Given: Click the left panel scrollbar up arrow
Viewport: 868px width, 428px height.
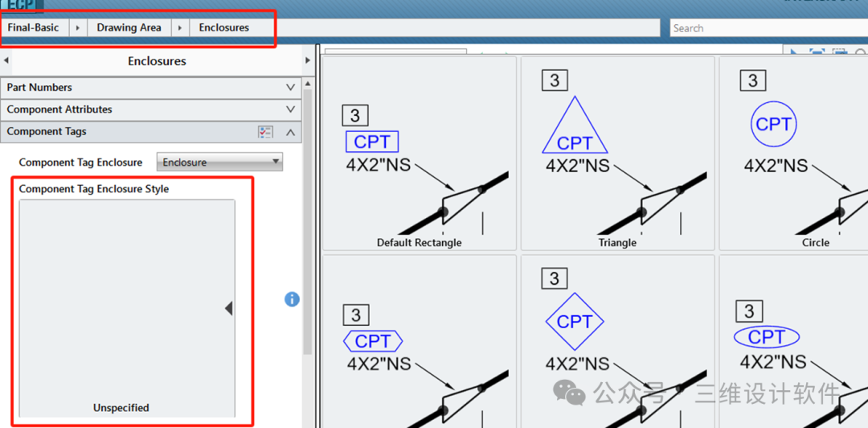Looking at the screenshot, I should coord(309,84).
